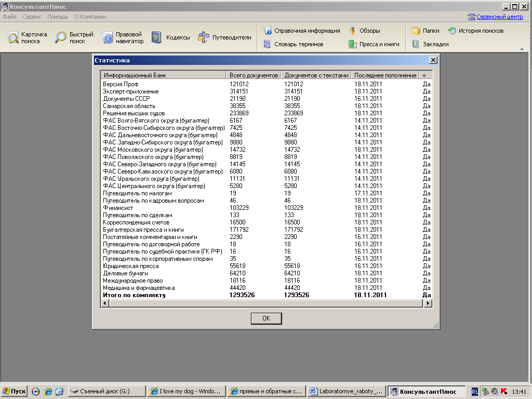The width and height of the screenshot is (532, 399).
Task: Select row Решения высших судов
Action: [x=267, y=113]
